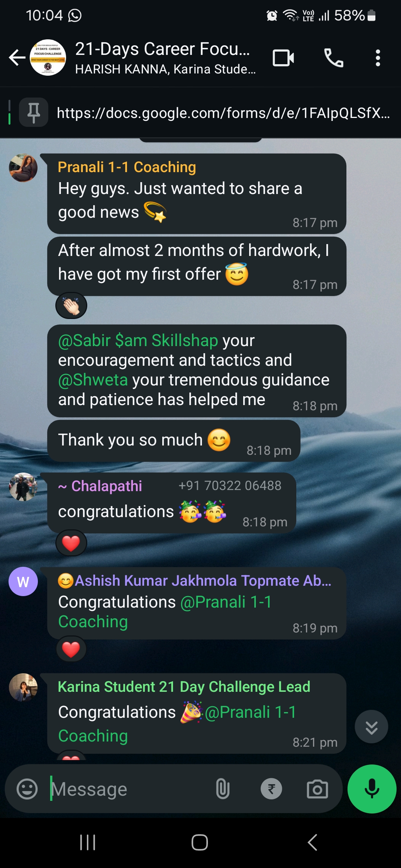Tap the clapping hands reaction under the first offer message
Image resolution: width=401 pixels, height=868 pixels.
(71, 306)
